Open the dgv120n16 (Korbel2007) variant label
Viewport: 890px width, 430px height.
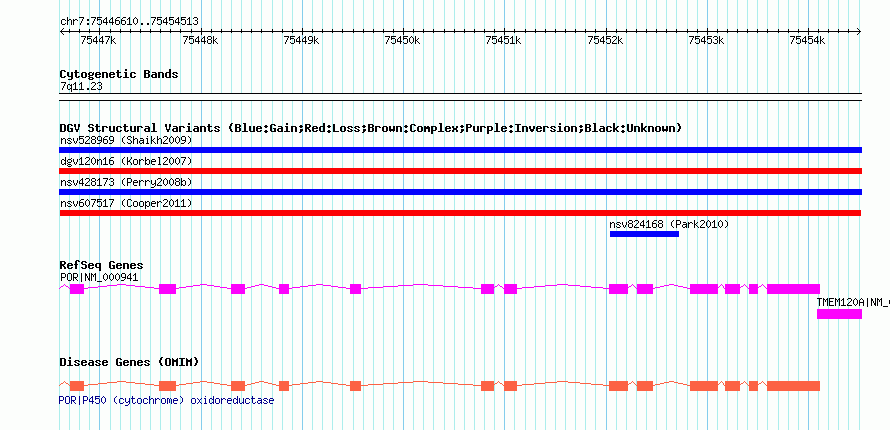(x=126, y=161)
